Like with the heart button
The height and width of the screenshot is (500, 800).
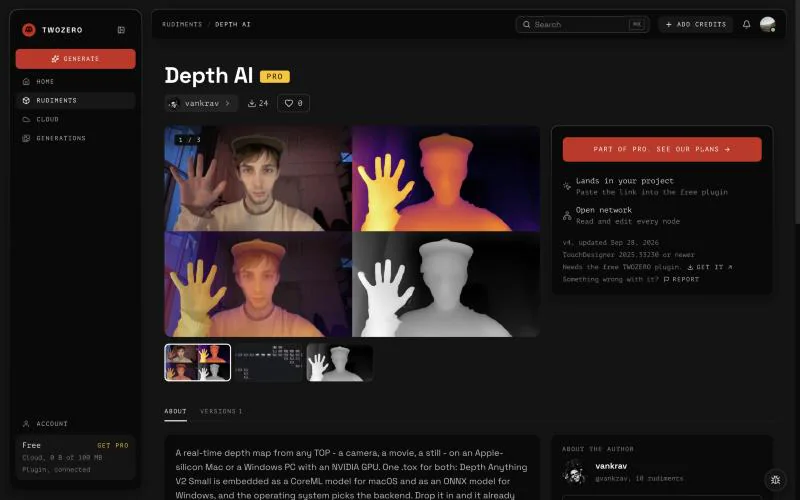(x=293, y=103)
